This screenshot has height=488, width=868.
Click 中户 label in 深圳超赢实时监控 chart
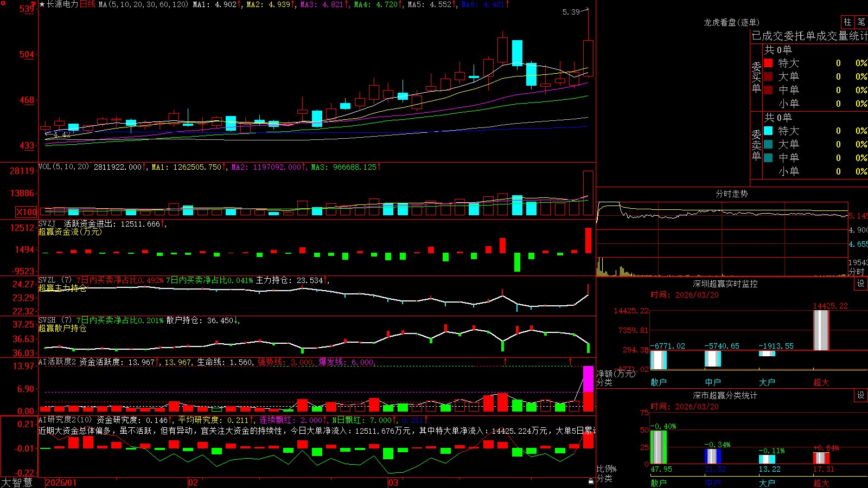[x=713, y=382]
